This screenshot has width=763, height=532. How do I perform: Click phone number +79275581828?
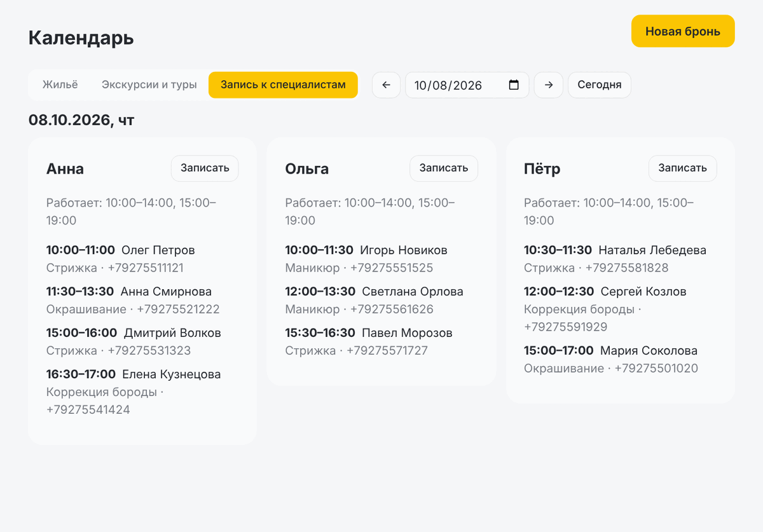(x=627, y=268)
